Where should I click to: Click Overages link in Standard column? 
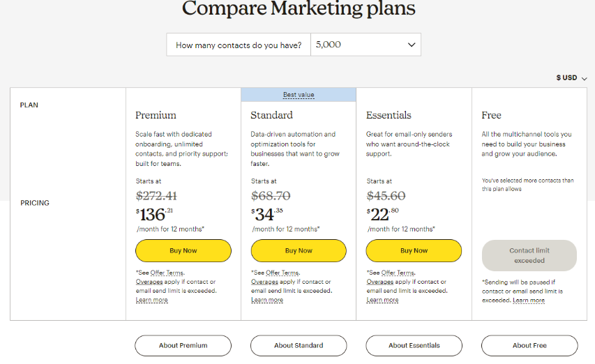264,282
